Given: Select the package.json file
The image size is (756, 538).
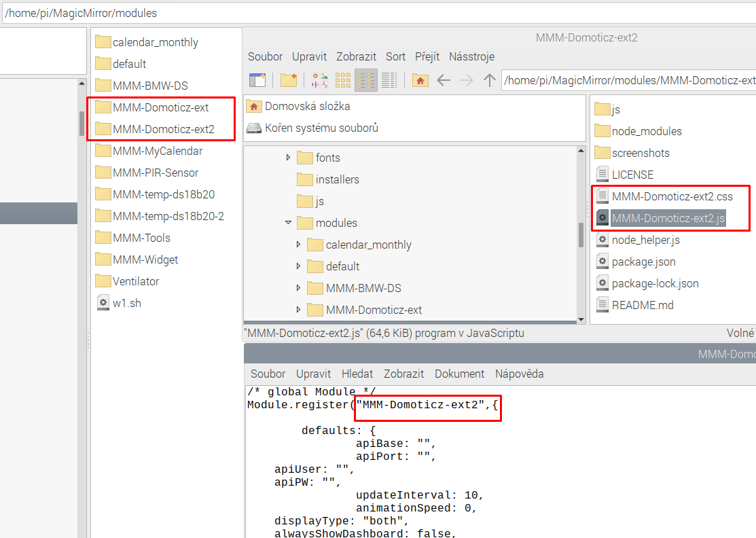Looking at the screenshot, I should (x=636, y=262).
